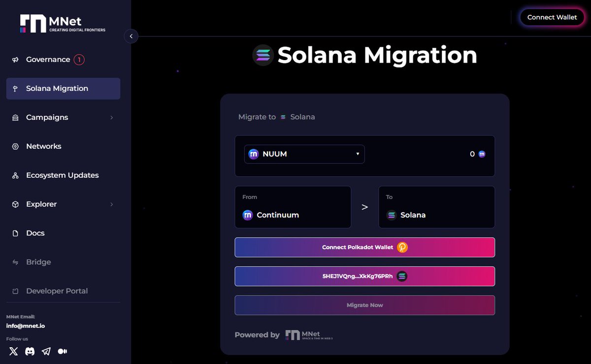This screenshot has width=591, height=364.
Task: Click the Connect Wallet button
Action: (x=552, y=17)
